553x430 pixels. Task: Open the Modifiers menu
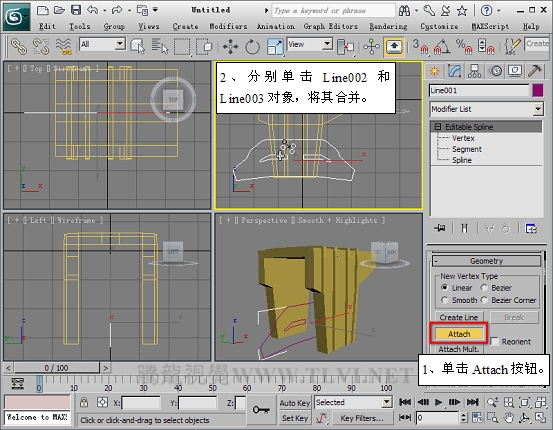[x=228, y=26]
